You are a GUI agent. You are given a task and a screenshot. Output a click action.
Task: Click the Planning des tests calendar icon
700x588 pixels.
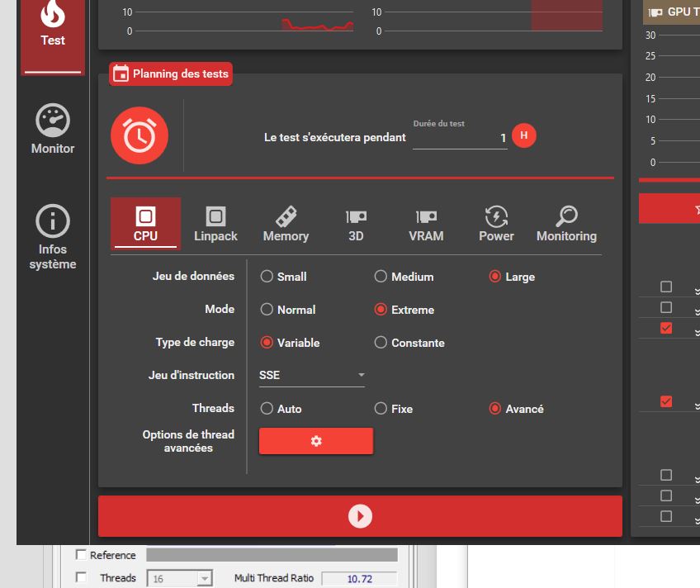121,73
